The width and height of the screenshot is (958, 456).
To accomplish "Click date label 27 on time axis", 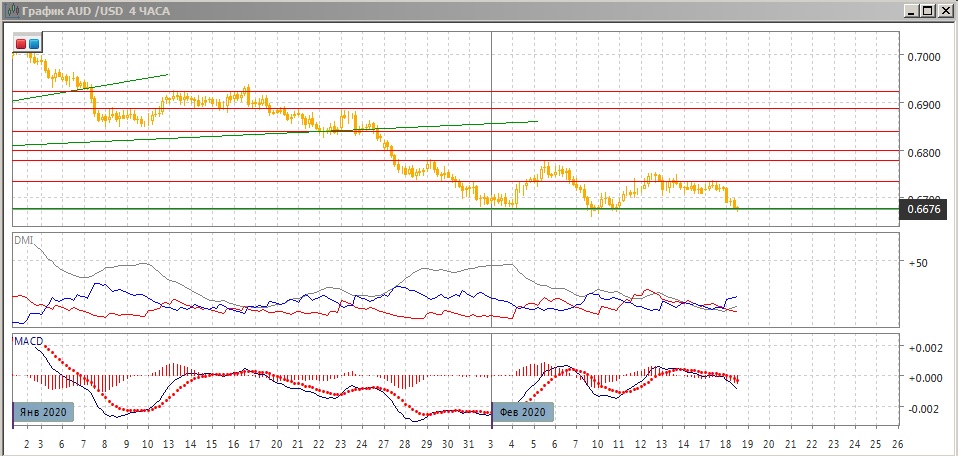I will point(384,444).
